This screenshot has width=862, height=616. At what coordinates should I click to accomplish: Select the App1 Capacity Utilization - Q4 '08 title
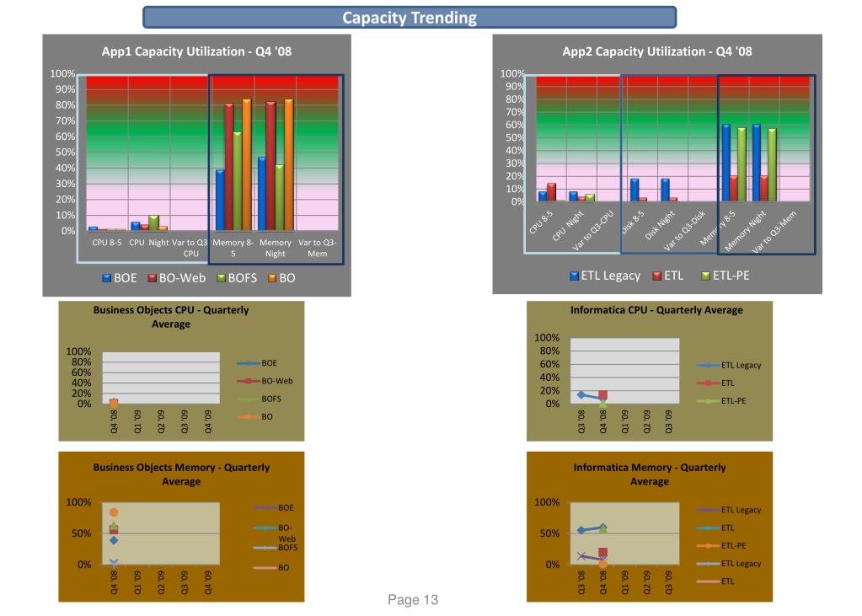click(x=196, y=51)
